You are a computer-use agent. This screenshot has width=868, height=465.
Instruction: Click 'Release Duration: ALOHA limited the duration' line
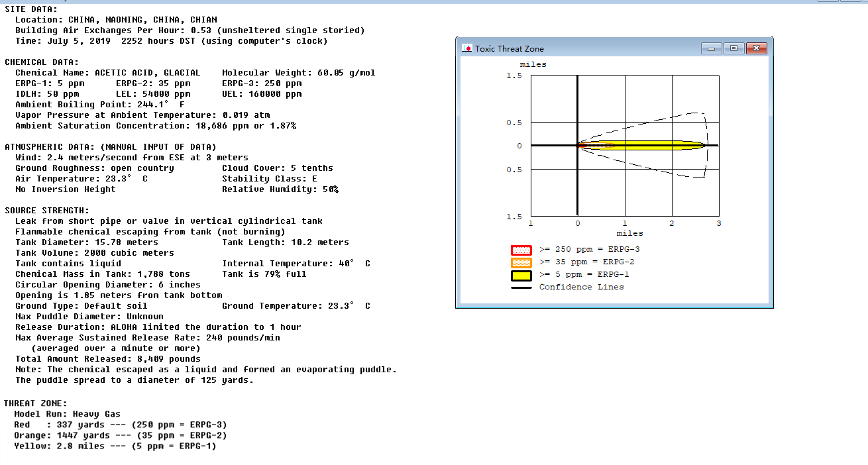pyautogui.click(x=158, y=327)
